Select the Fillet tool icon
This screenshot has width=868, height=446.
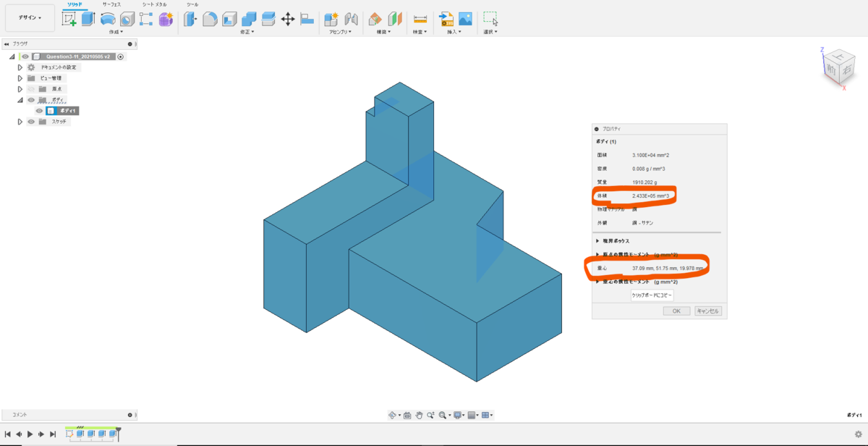tap(210, 20)
